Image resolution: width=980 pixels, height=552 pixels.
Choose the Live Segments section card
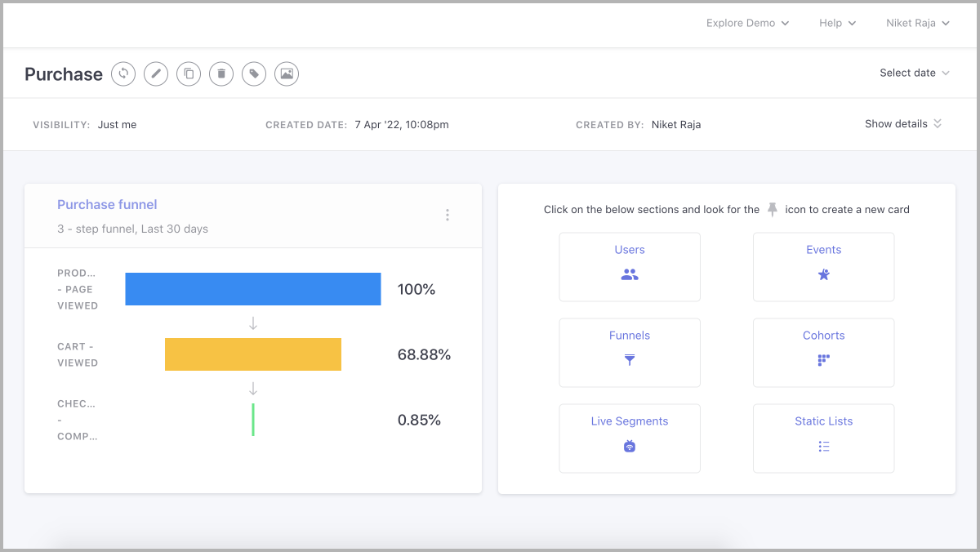click(629, 438)
